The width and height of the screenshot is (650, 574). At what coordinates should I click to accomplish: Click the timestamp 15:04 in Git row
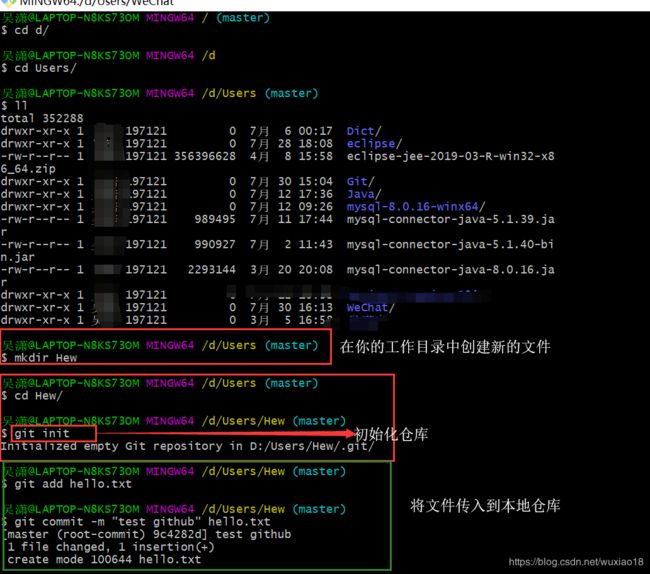315,182
